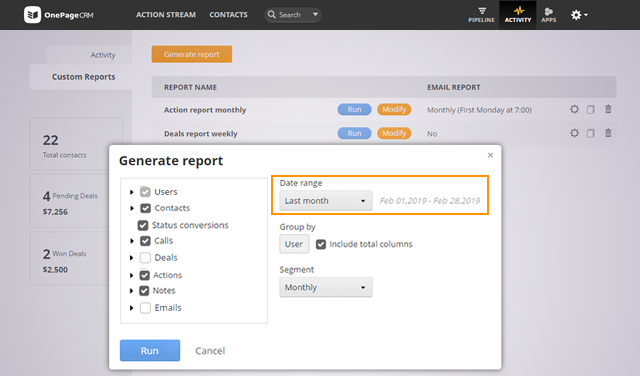640x376 pixels.
Task: Expand the Contacts tree node
Action: (131, 208)
